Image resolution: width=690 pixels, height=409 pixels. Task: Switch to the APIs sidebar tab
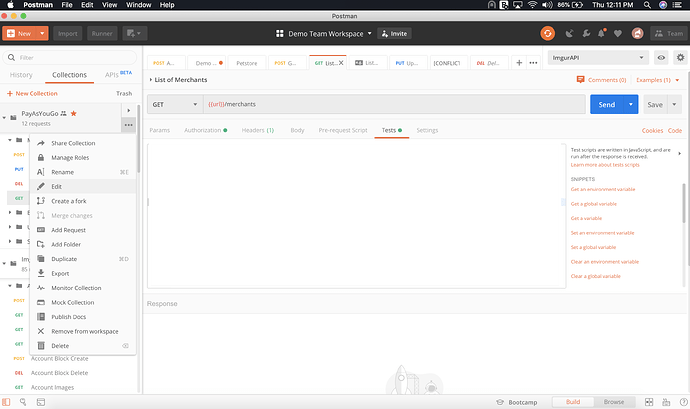[118, 75]
